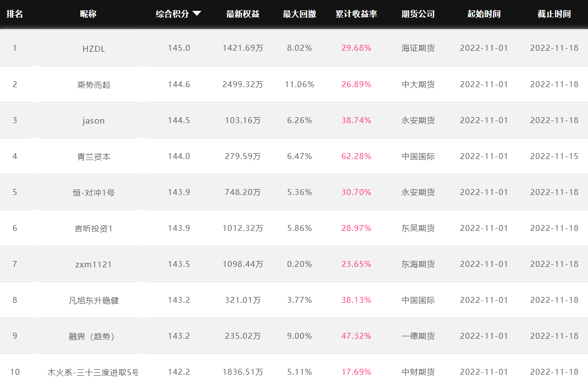Click the futures company 一德期货
The height and width of the screenshot is (388, 588).
pos(418,336)
